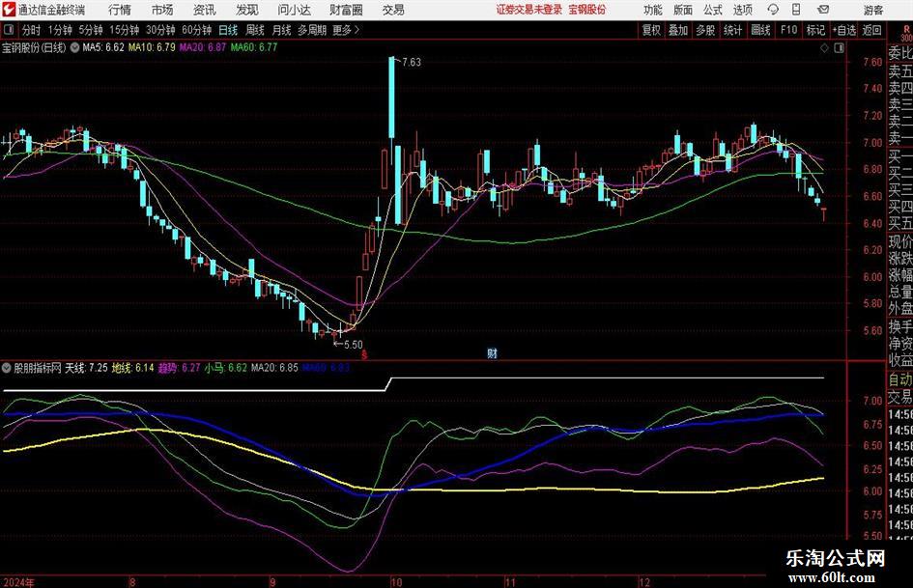
Task: Click the 宝钢股份(日线) chart title
Action: point(34,47)
